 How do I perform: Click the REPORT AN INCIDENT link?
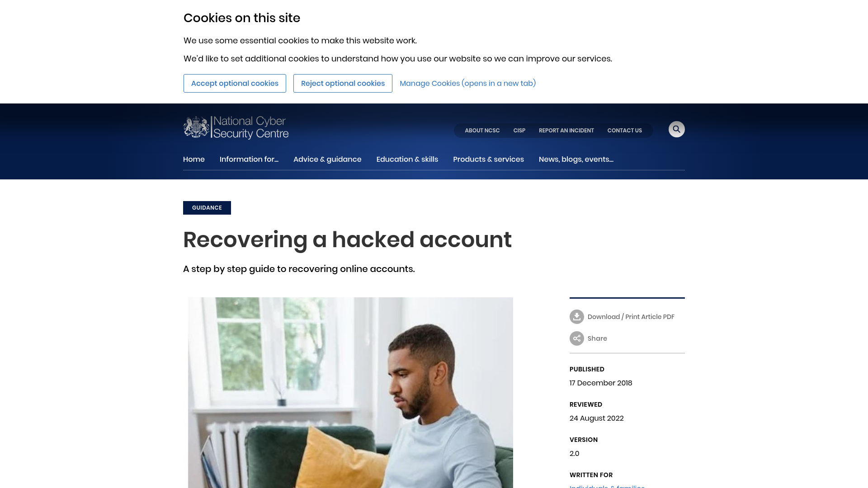tap(566, 130)
